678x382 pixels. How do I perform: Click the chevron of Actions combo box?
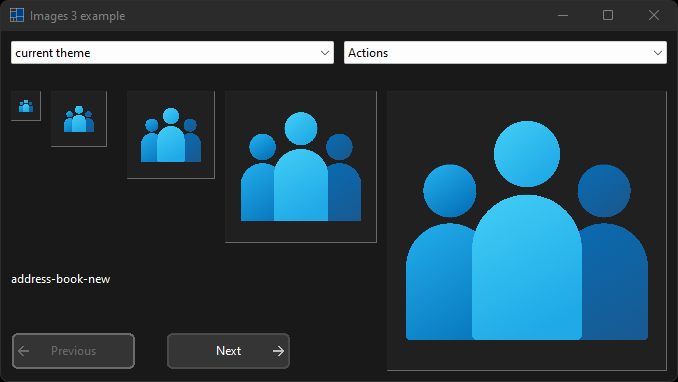(x=658, y=53)
